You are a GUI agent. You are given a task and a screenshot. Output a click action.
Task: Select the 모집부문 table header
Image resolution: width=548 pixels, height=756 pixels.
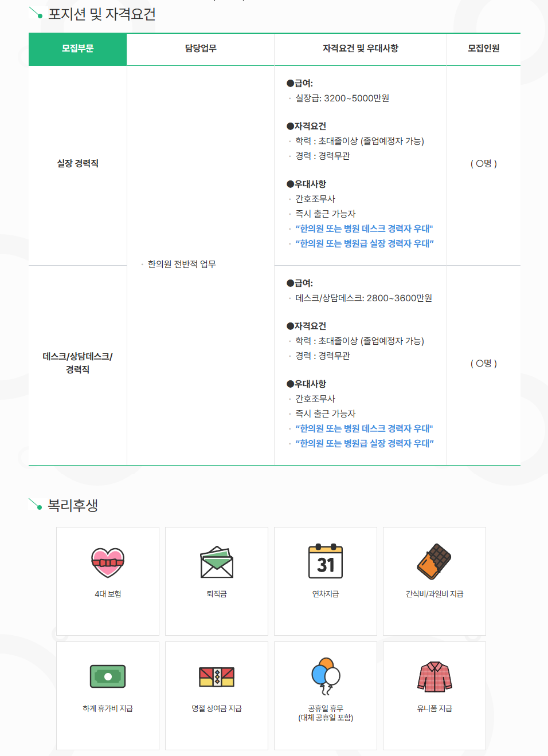78,49
